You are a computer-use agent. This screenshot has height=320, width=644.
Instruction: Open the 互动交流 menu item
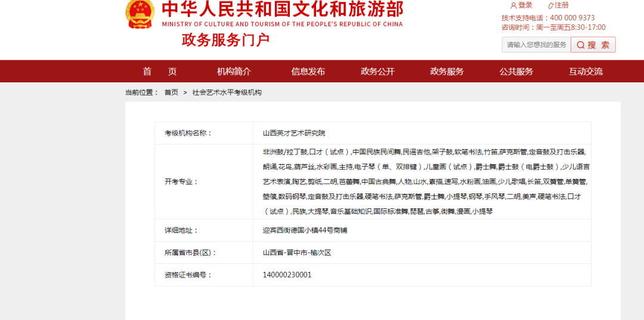click(586, 72)
